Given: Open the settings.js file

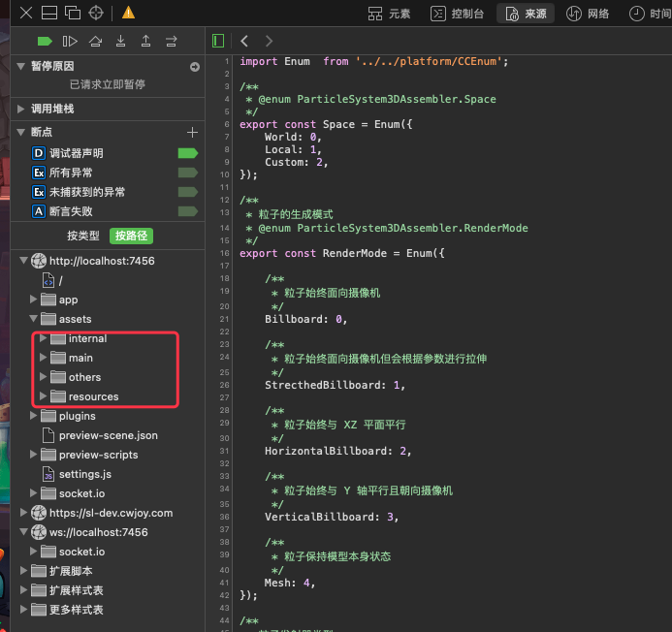Looking at the screenshot, I should click(x=84, y=474).
